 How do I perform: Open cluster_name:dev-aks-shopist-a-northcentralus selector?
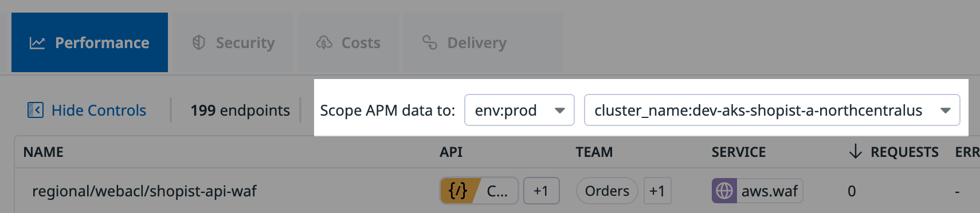tap(772, 110)
